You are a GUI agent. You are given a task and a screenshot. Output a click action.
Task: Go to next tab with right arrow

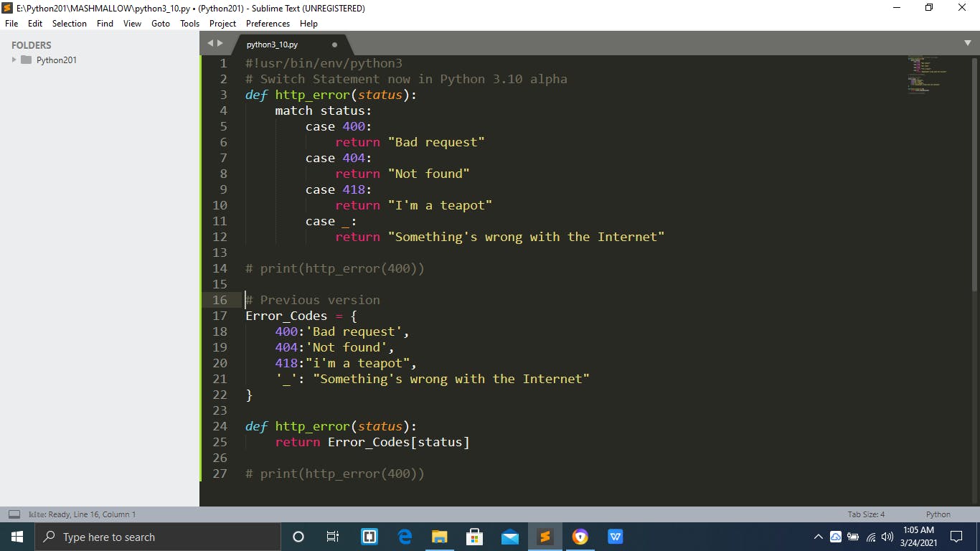click(x=220, y=43)
